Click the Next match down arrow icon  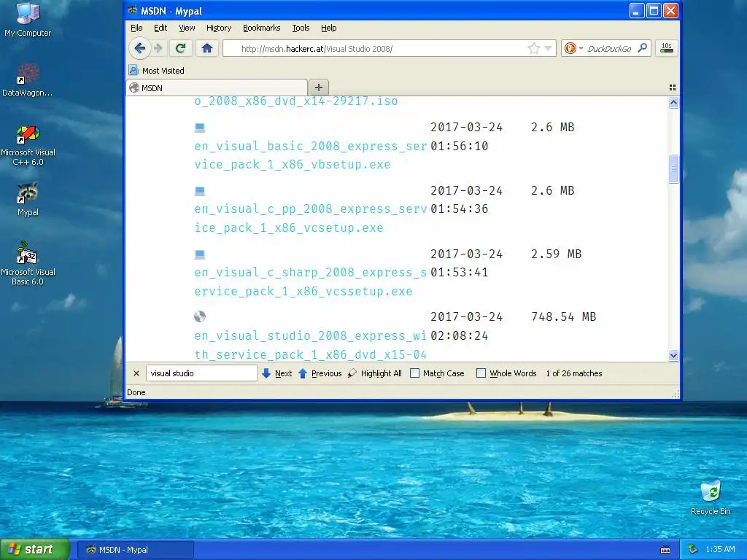pyautogui.click(x=266, y=373)
